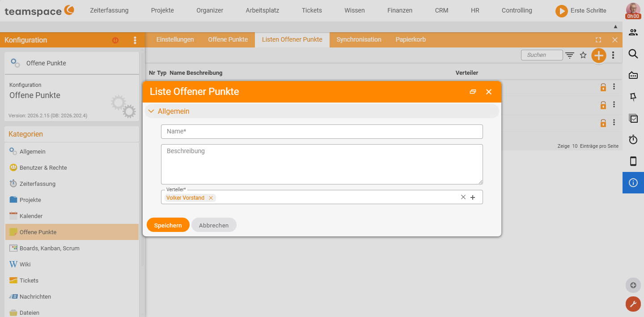Select the Benutzer & Rechte category
This screenshot has width=644, height=317.
[72, 167]
